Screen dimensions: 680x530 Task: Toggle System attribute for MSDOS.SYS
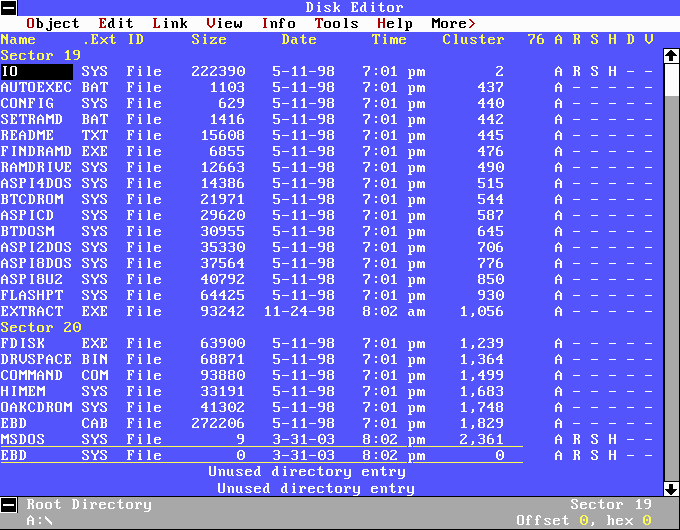[595, 439]
